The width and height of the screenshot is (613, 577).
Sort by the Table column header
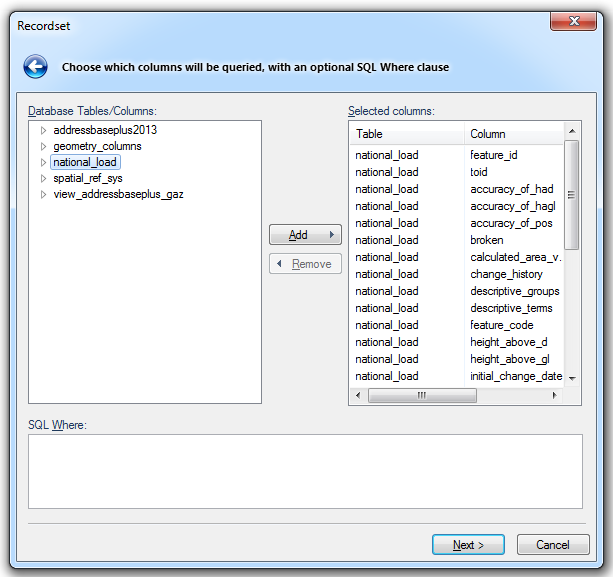click(x=407, y=134)
